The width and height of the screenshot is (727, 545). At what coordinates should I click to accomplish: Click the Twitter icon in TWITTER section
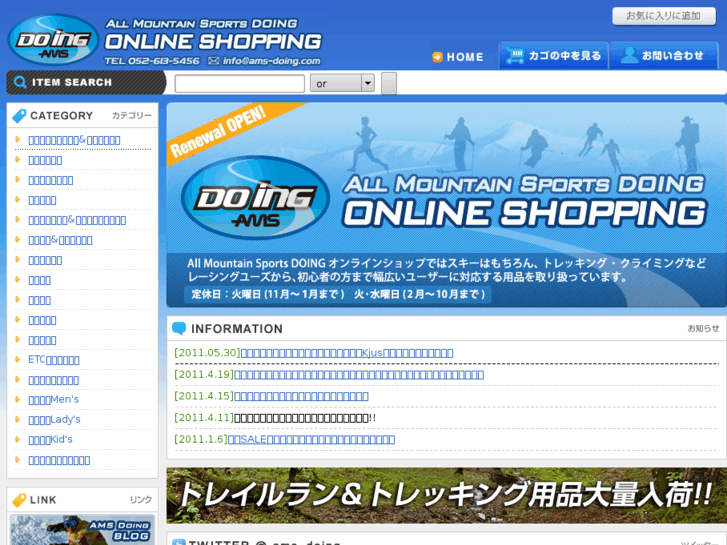pyautogui.click(x=179, y=542)
